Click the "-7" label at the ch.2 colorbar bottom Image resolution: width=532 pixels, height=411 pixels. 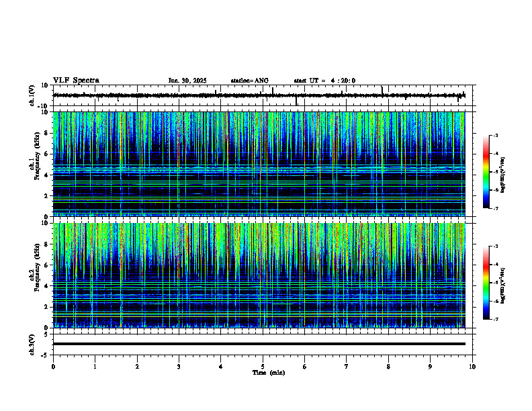496,320
